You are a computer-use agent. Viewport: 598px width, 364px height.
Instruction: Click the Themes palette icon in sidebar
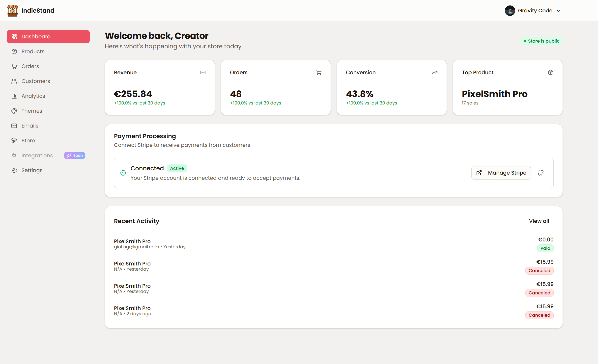[14, 111]
